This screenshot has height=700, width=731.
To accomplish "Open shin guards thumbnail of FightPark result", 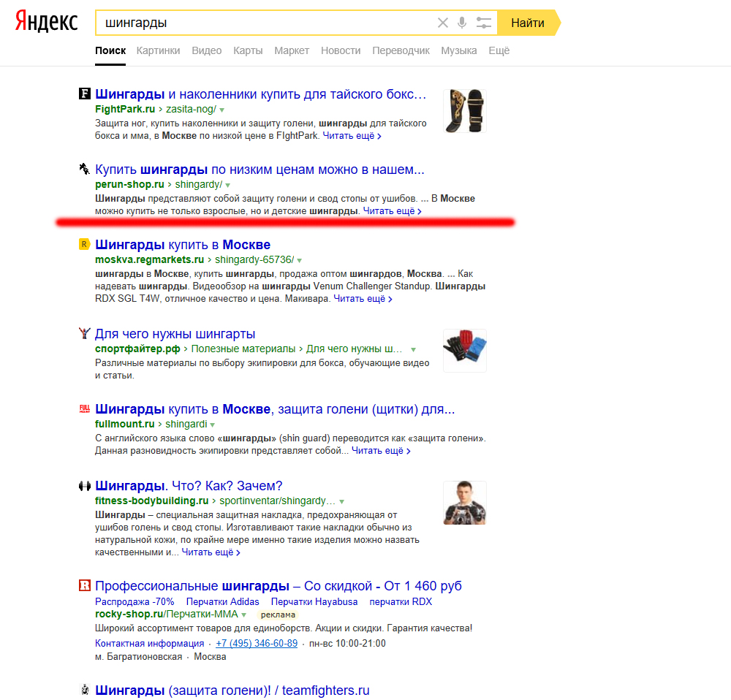I will tap(465, 111).
